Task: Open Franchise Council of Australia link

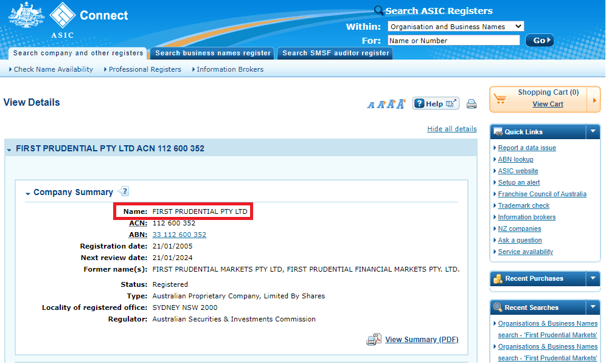Action: [x=542, y=194]
